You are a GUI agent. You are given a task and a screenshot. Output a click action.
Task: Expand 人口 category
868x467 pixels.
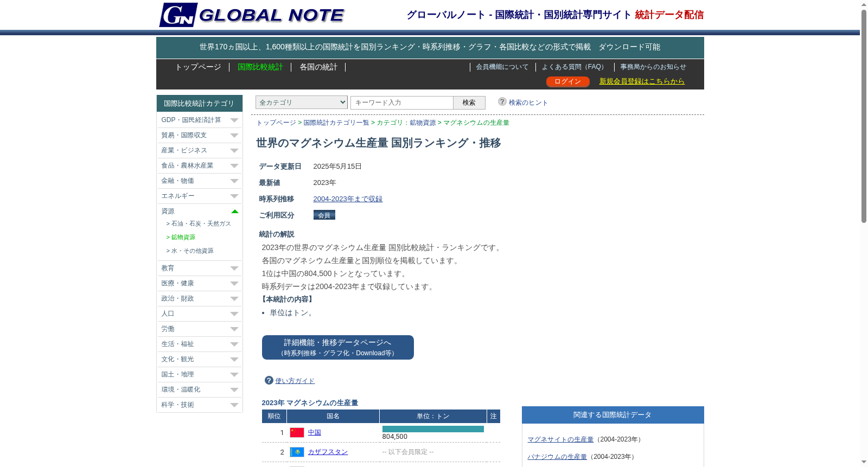(x=199, y=314)
